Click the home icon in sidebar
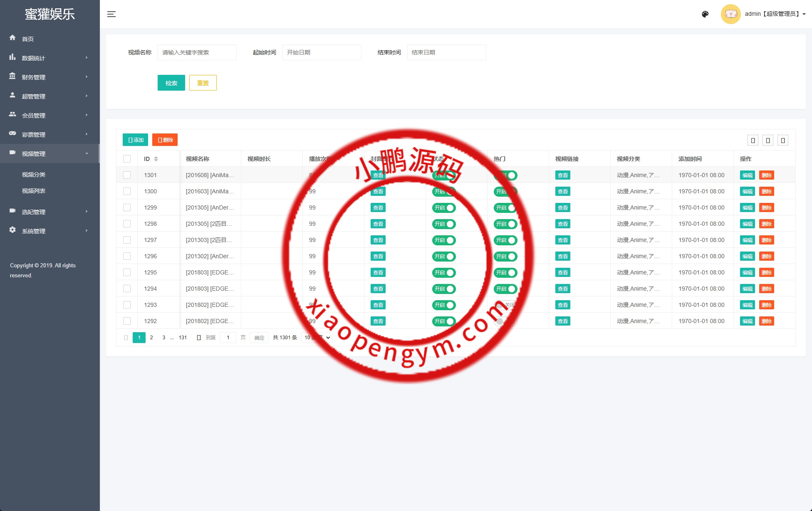 pyautogui.click(x=12, y=38)
